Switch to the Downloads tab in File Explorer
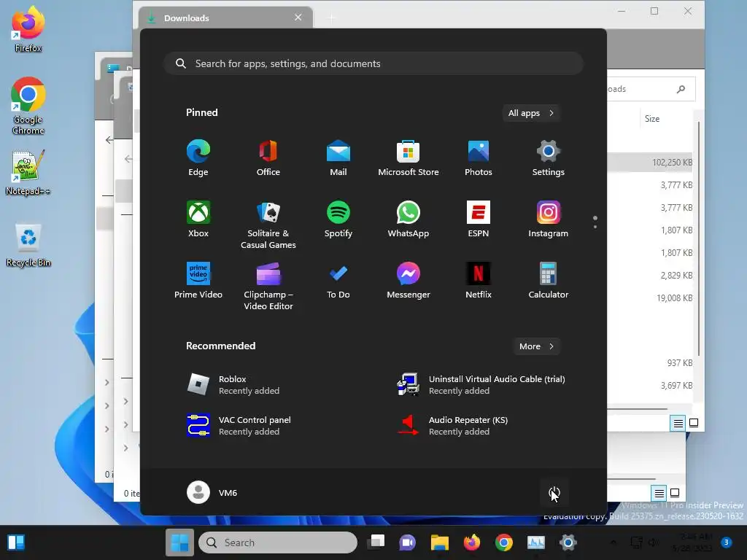This screenshot has width=747, height=560. click(x=225, y=17)
